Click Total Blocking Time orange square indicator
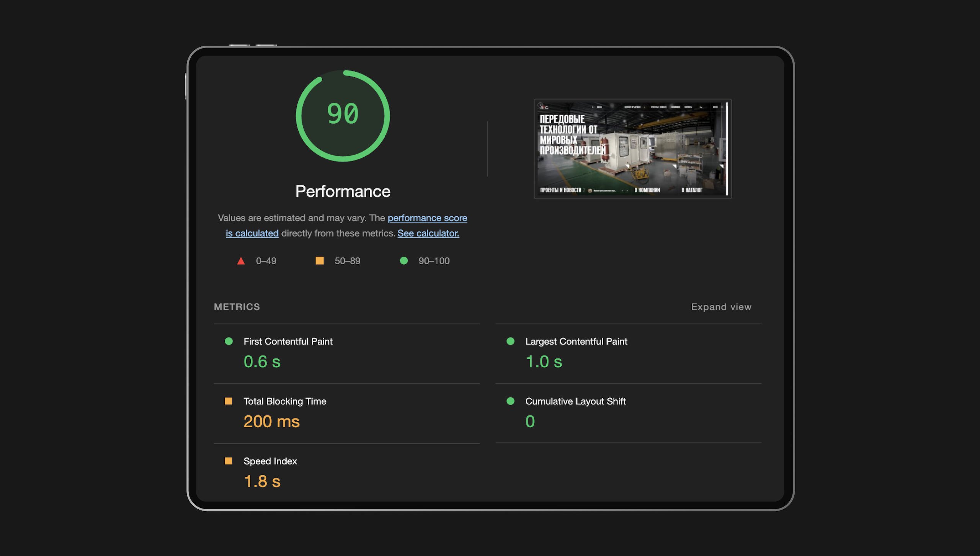The image size is (980, 556). point(228,401)
